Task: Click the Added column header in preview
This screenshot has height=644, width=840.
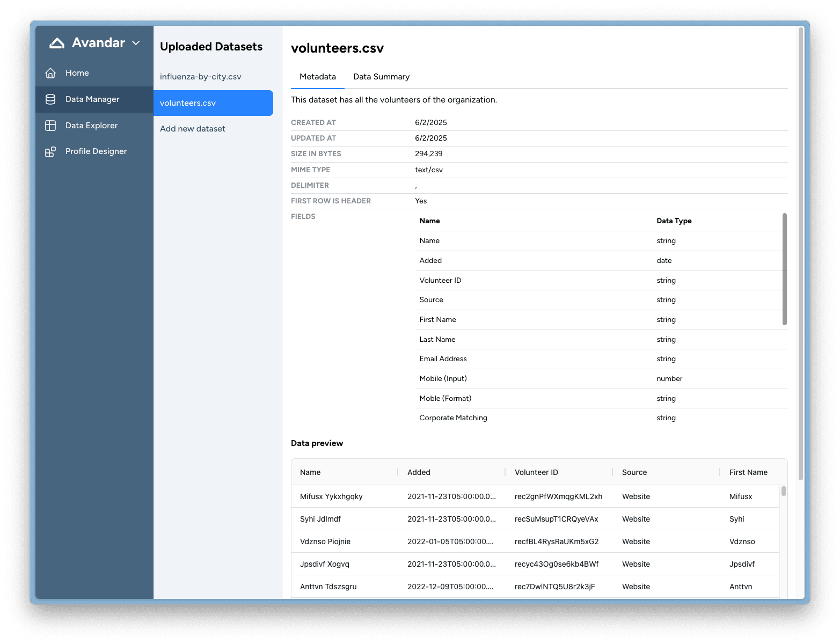Action: tap(419, 472)
